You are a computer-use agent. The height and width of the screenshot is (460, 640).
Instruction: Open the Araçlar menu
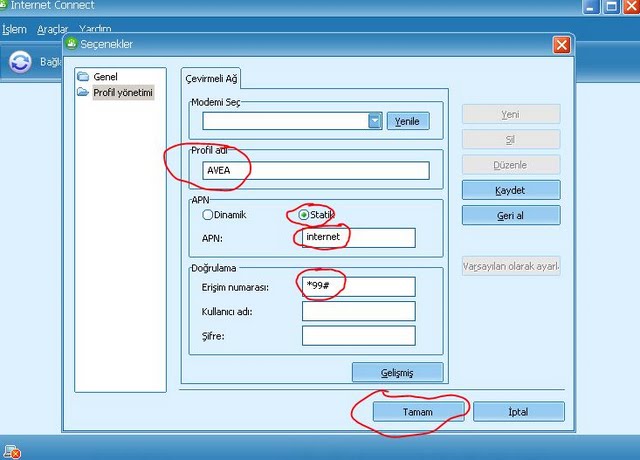pyautogui.click(x=51, y=29)
